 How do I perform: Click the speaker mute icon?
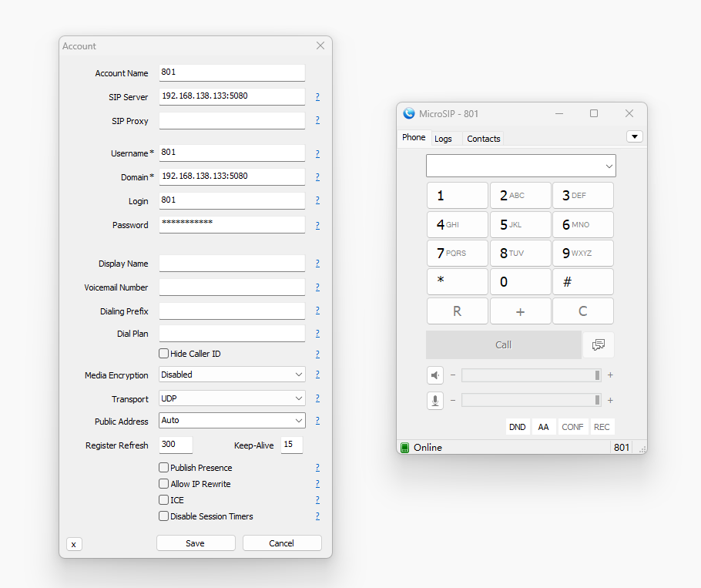pyautogui.click(x=435, y=375)
